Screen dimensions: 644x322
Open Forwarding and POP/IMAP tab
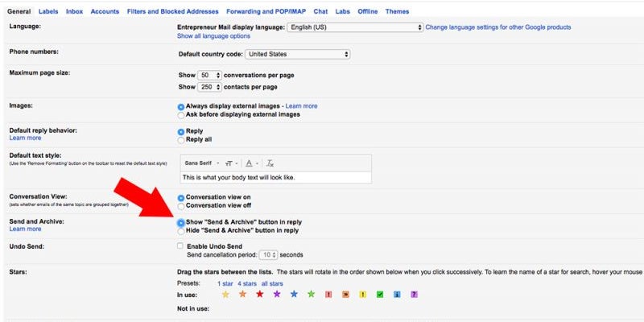(266, 11)
